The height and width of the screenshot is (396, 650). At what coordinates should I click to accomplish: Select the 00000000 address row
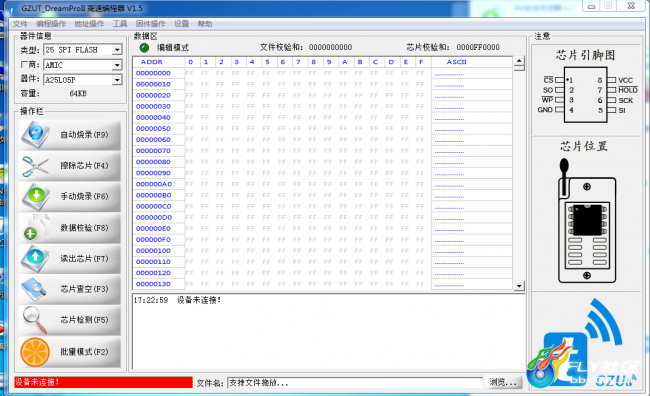pos(323,73)
